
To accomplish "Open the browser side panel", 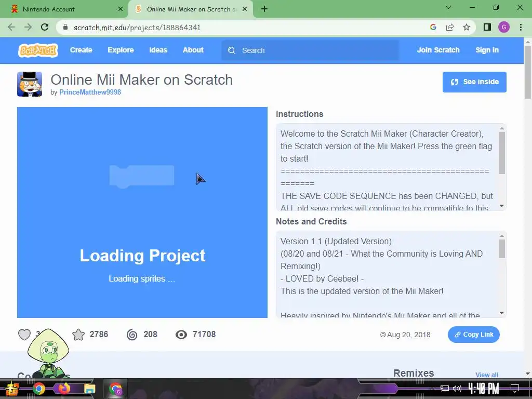I will click(487, 27).
